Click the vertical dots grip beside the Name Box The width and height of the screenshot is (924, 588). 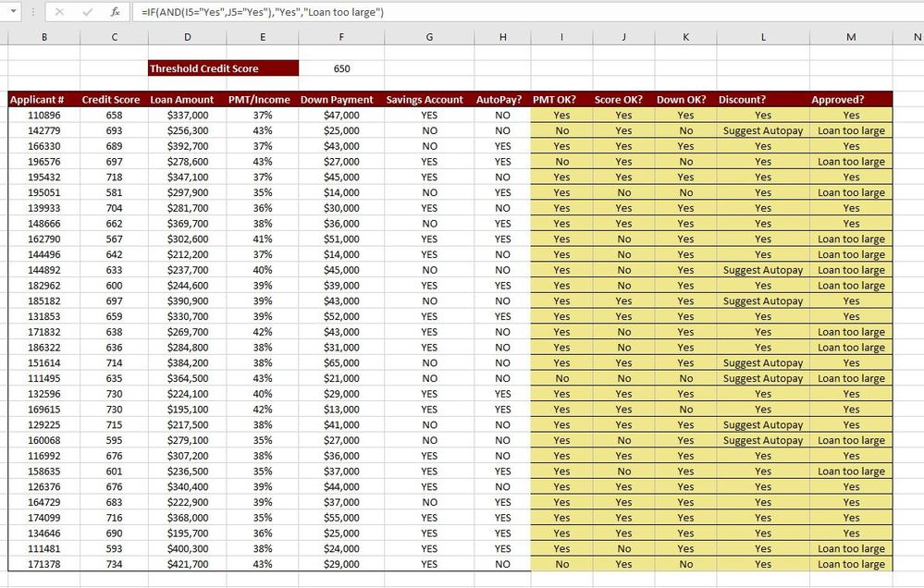point(32,13)
